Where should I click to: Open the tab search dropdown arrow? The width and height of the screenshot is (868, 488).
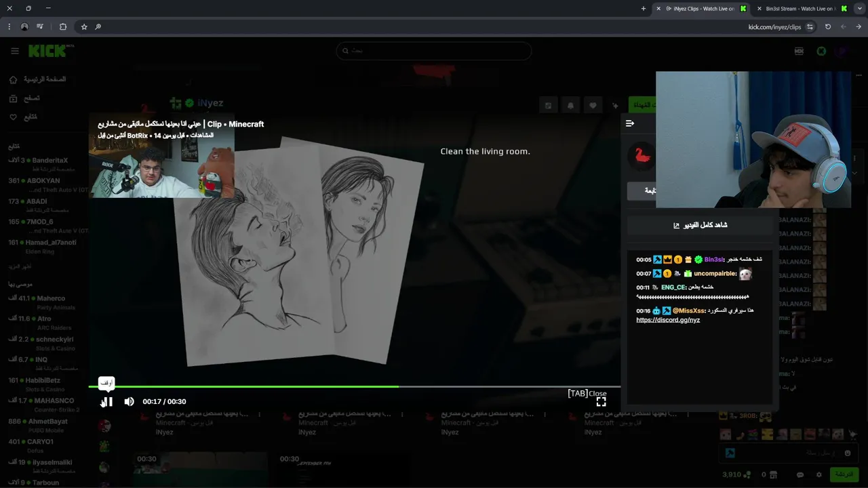click(859, 9)
